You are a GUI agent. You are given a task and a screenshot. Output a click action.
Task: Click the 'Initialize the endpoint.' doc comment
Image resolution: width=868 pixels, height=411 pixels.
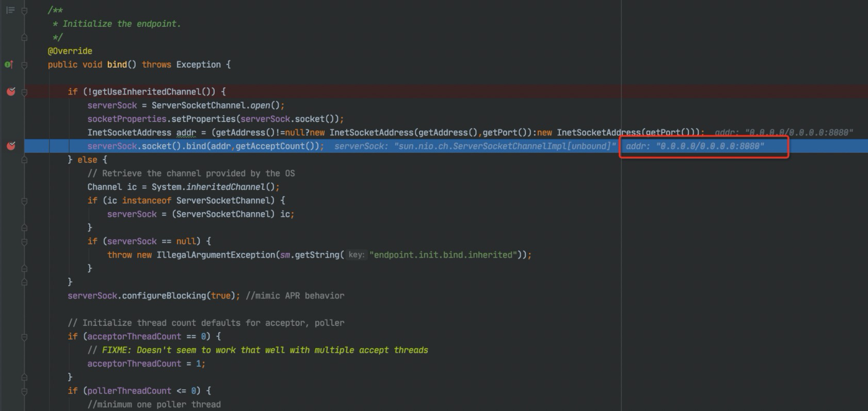click(122, 24)
